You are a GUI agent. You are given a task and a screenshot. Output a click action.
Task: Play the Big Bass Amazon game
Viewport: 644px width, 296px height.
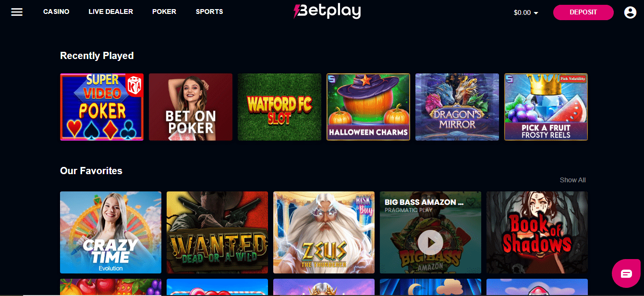coord(430,243)
